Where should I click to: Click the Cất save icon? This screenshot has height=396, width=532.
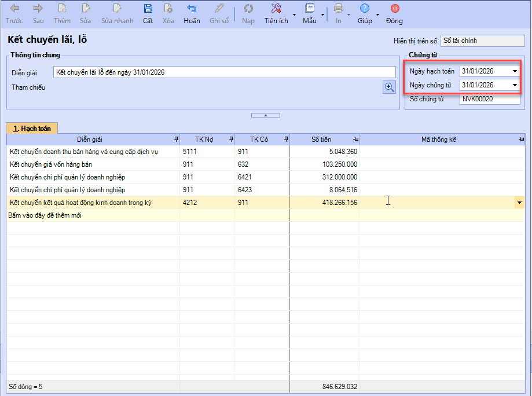coord(148,9)
